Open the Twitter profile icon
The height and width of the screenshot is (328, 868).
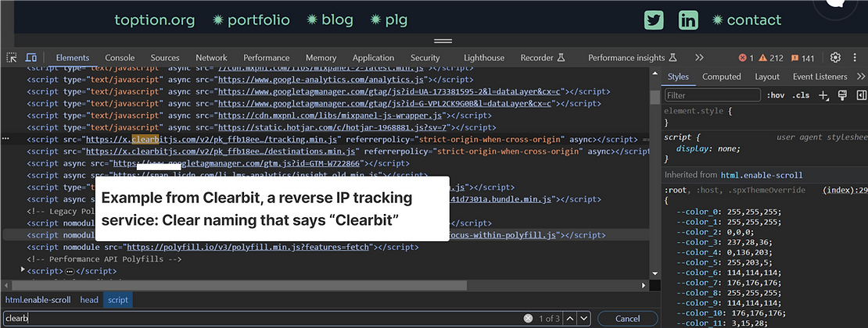(654, 20)
